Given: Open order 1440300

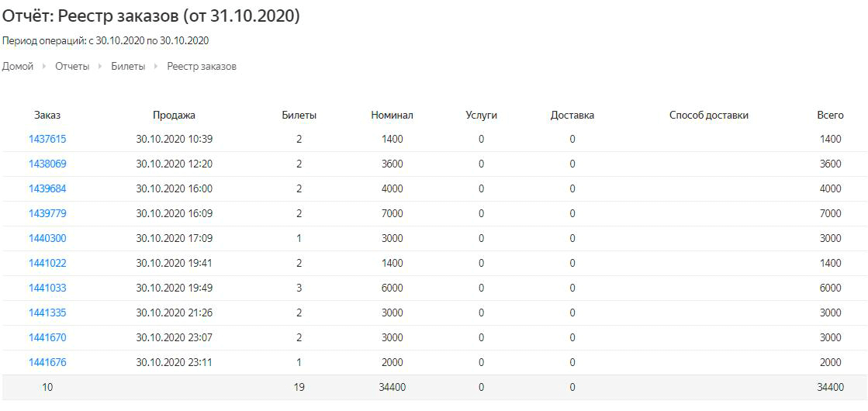Looking at the screenshot, I should [47, 238].
